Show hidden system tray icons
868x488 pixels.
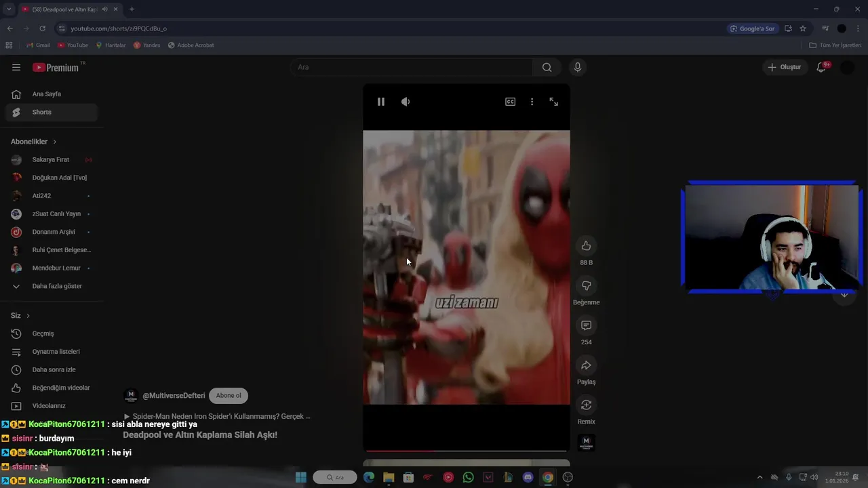tap(759, 477)
